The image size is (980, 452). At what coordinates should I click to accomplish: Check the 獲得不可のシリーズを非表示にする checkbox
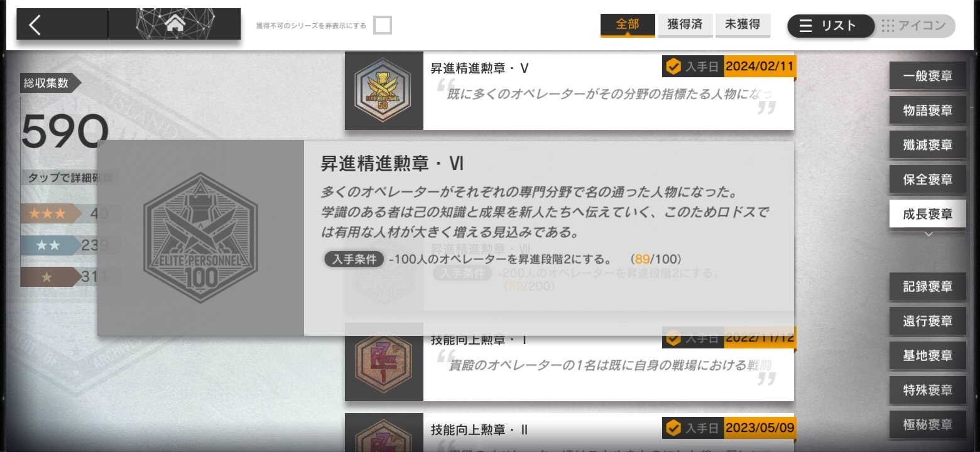coord(383,25)
